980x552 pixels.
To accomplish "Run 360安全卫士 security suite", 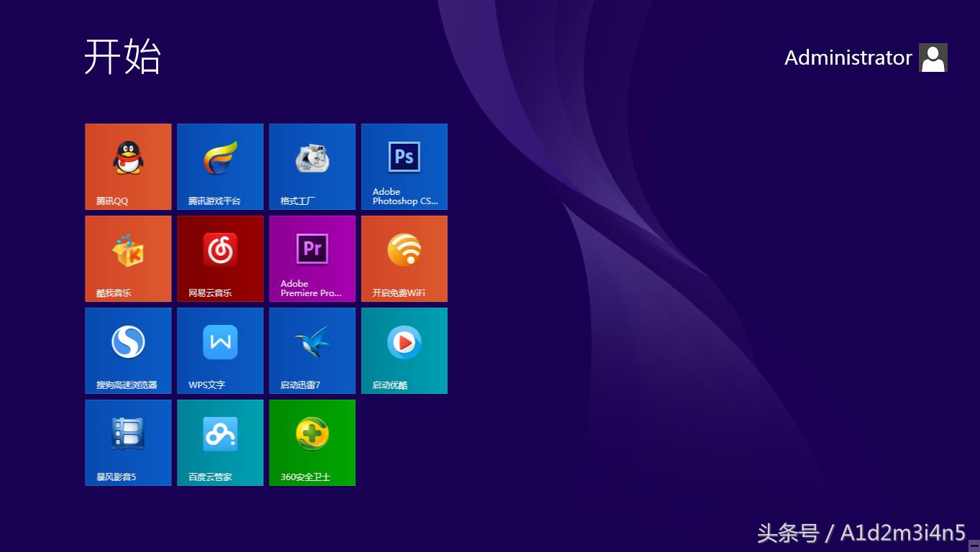I will tap(312, 442).
